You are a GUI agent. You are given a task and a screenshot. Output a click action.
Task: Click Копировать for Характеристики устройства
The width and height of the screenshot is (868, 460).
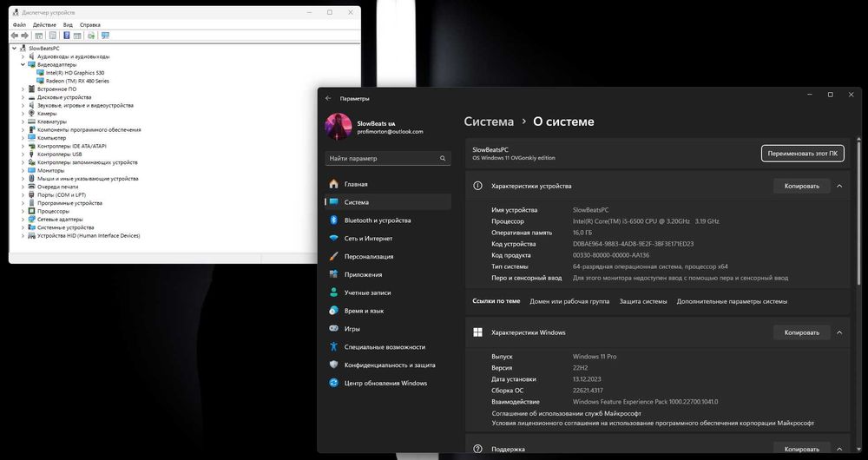(801, 186)
